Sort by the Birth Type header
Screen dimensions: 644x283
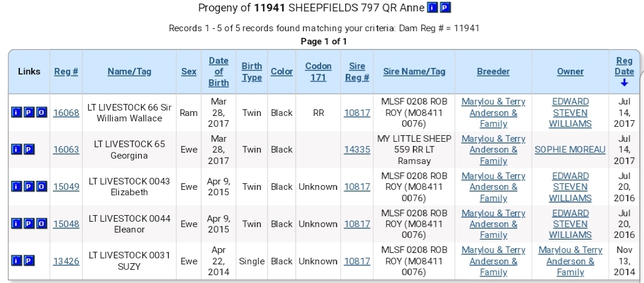click(x=251, y=72)
